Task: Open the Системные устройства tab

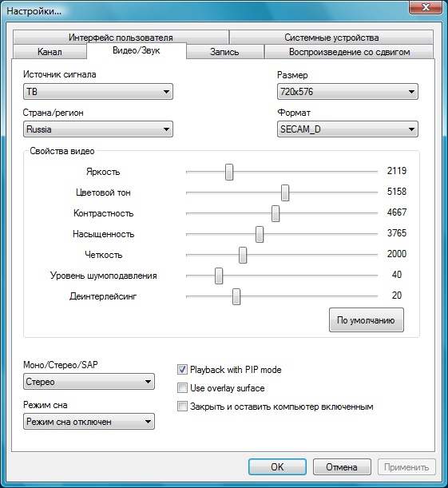Action: pyautogui.click(x=331, y=38)
